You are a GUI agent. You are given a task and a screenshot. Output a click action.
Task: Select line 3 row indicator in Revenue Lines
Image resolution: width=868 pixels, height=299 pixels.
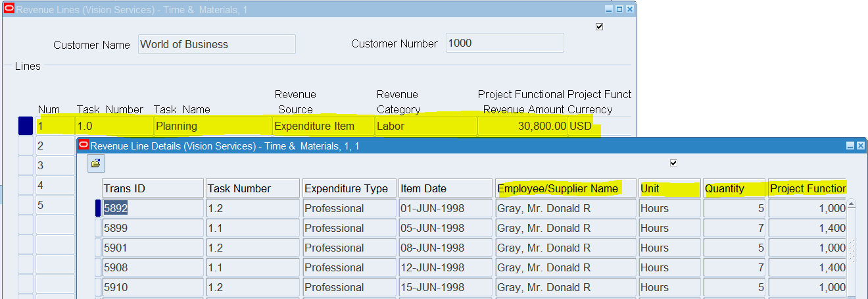(x=26, y=165)
